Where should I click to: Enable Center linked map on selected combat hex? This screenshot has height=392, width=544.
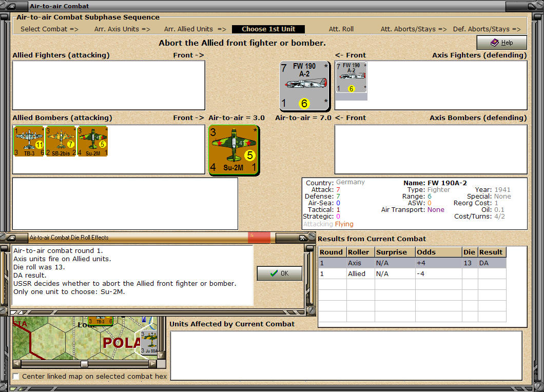16,377
